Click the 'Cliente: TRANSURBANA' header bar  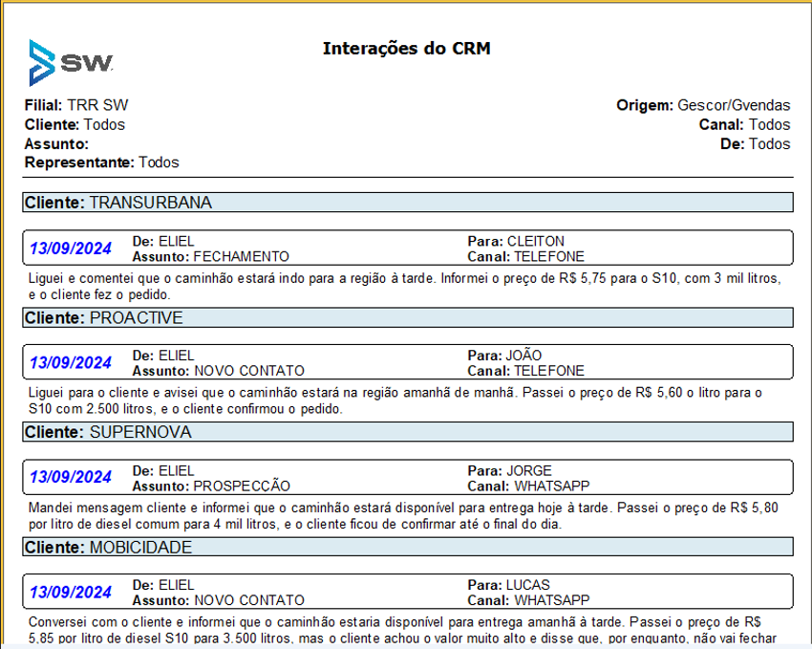(408, 203)
